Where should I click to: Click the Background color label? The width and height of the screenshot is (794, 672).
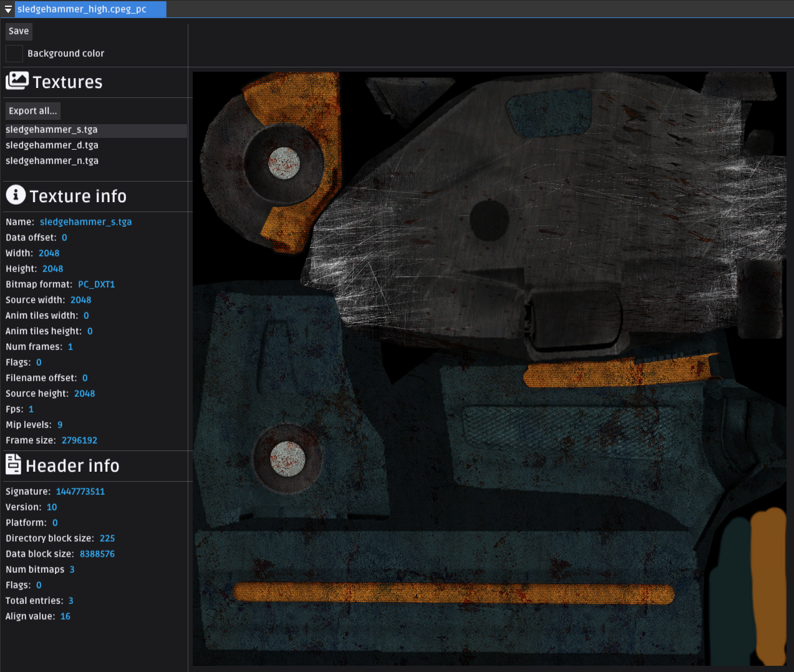[x=66, y=54]
